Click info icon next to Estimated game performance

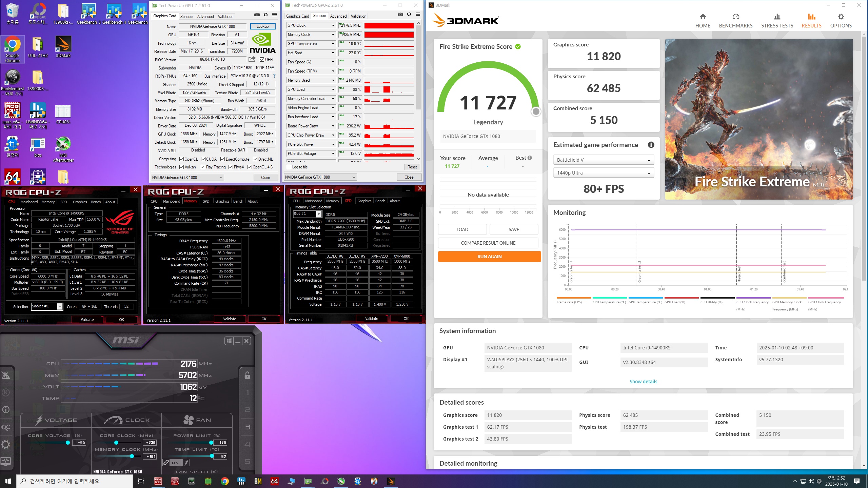click(x=651, y=145)
